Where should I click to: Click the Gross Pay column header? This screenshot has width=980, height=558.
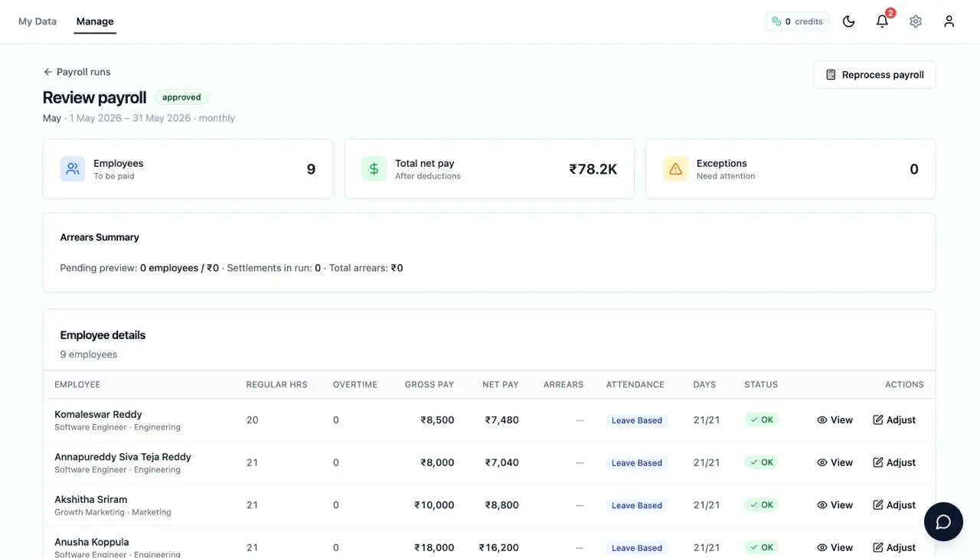[430, 385]
